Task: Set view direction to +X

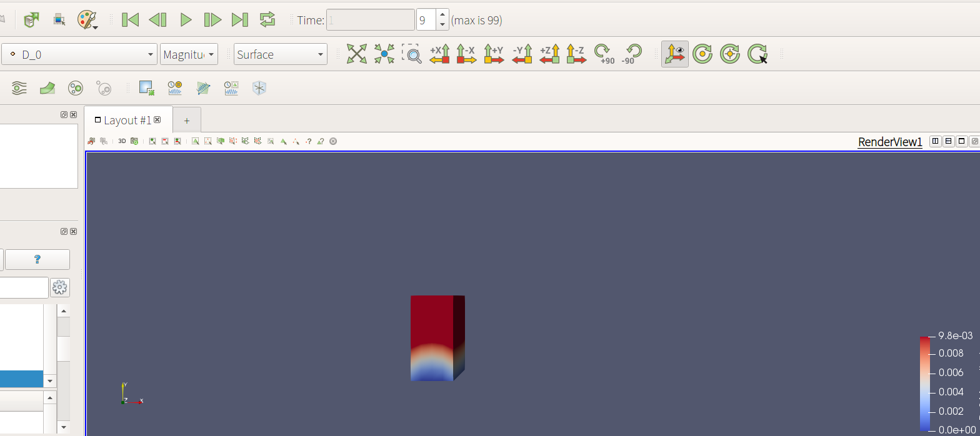Action: (x=439, y=54)
